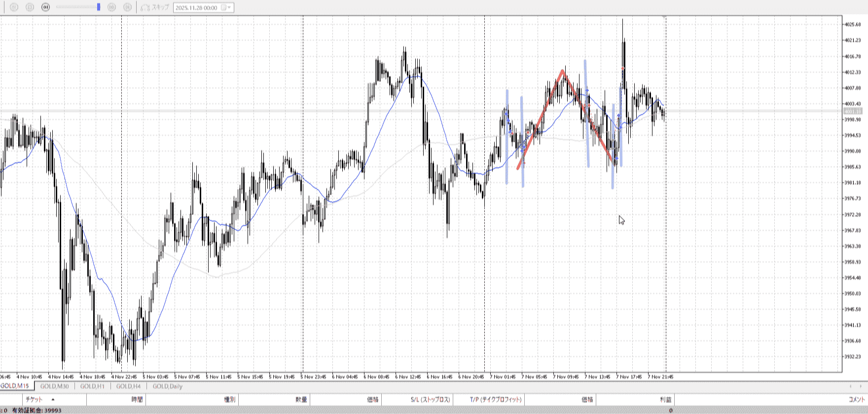This screenshot has height=414, width=868.
Task: Click the 2025.11.28 00:00 date field
Action: click(196, 7)
